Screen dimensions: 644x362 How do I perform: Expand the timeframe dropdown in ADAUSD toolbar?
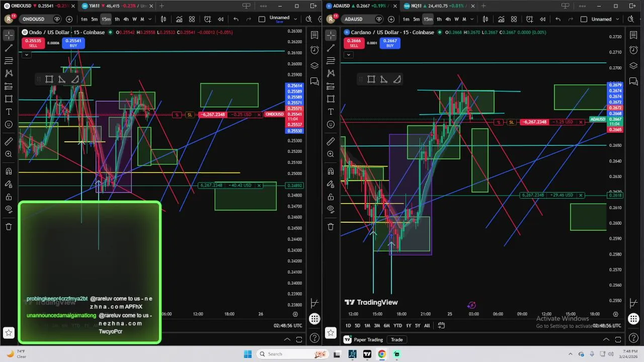(x=471, y=19)
